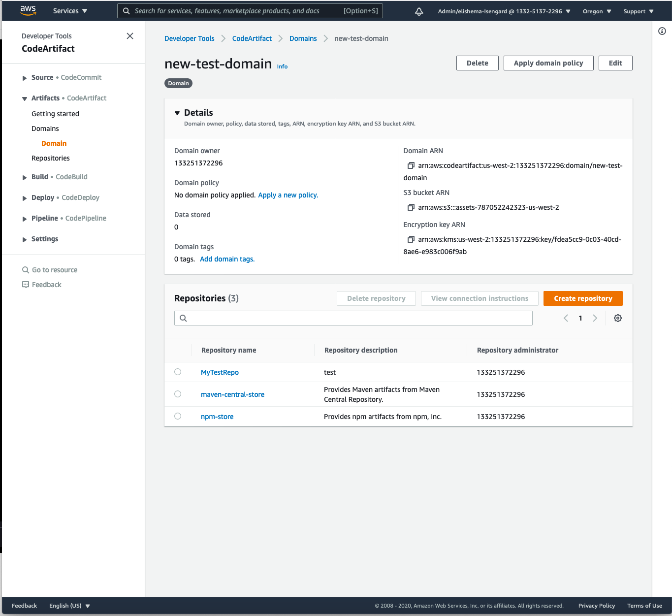Click the repositories search field
The height and width of the screenshot is (616, 672).
click(353, 318)
